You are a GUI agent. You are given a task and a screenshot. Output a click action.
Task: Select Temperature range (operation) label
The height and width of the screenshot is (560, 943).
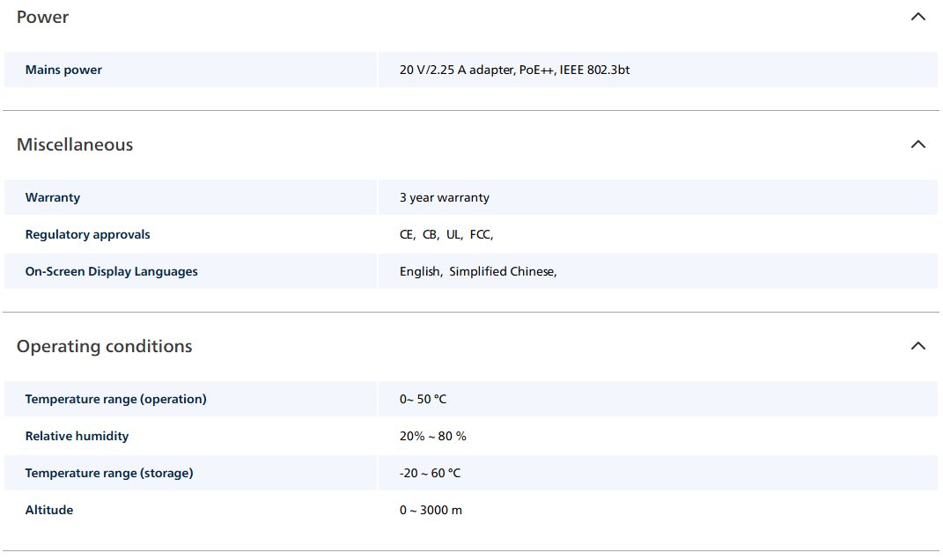tap(115, 400)
